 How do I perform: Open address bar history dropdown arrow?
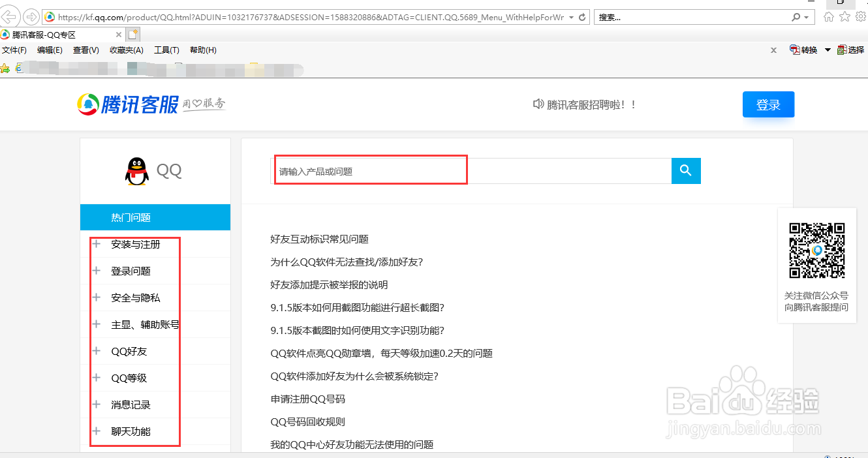(x=572, y=17)
